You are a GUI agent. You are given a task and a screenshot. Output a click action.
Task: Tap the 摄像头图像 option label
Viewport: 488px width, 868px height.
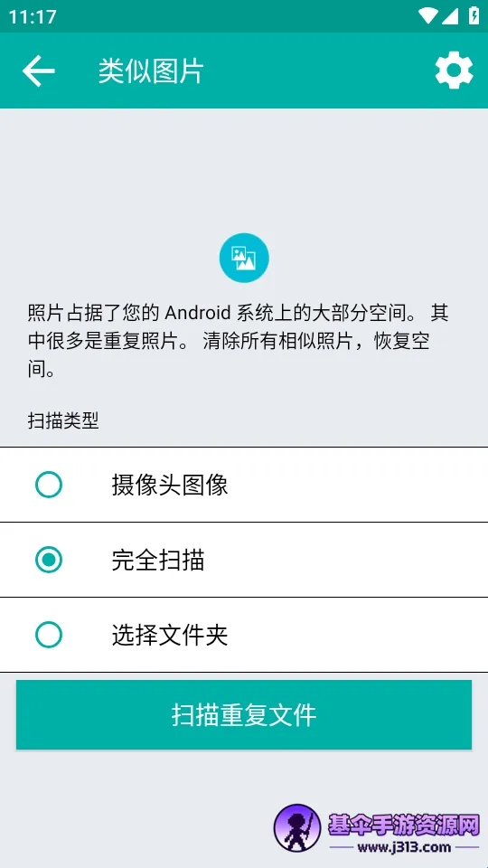point(170,485)
